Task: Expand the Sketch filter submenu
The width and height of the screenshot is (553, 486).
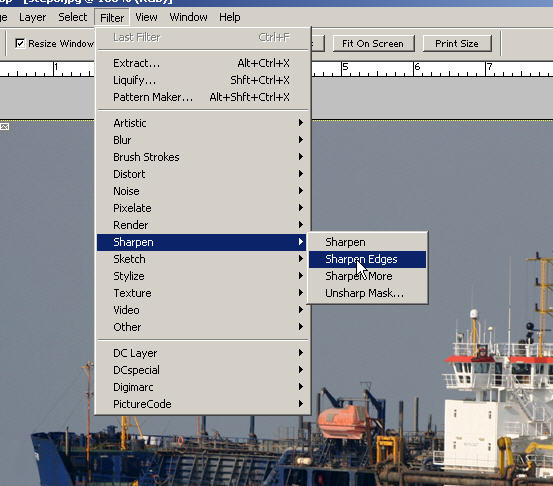Action: point(201,259)
